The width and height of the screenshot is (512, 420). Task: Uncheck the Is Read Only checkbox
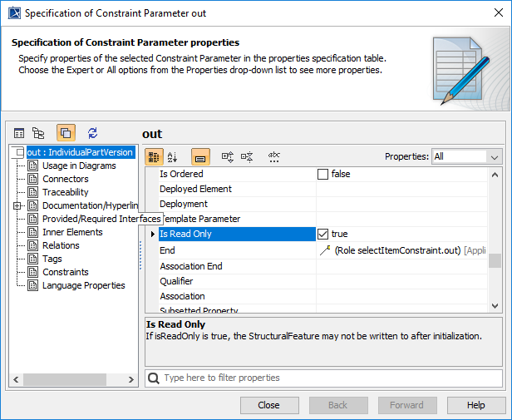click(x=323, y=235)
